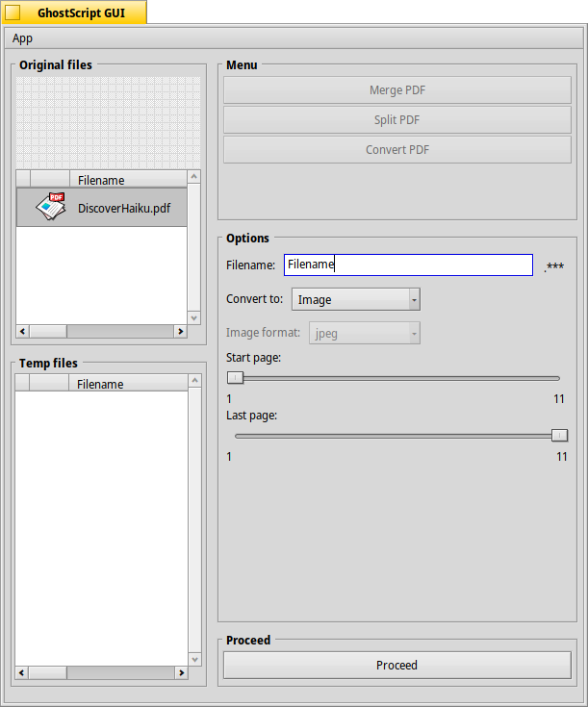
Task: Click the Convert PDF button
Action: (x=396, y=150)
